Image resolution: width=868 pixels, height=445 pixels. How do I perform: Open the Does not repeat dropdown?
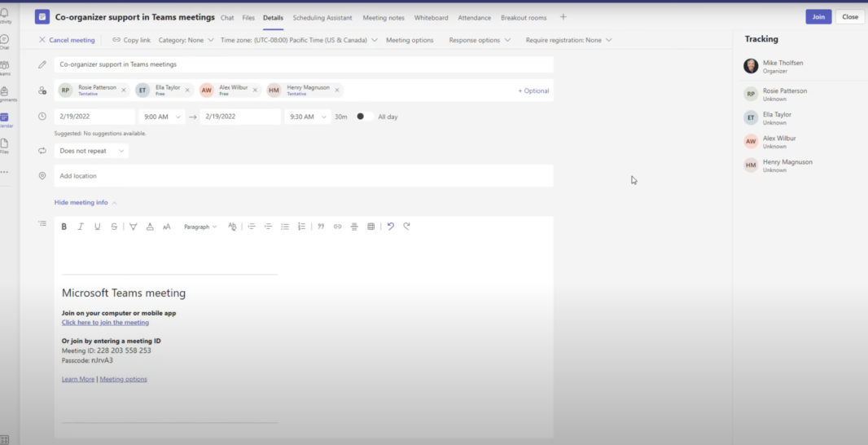click(x=91, y=151)
